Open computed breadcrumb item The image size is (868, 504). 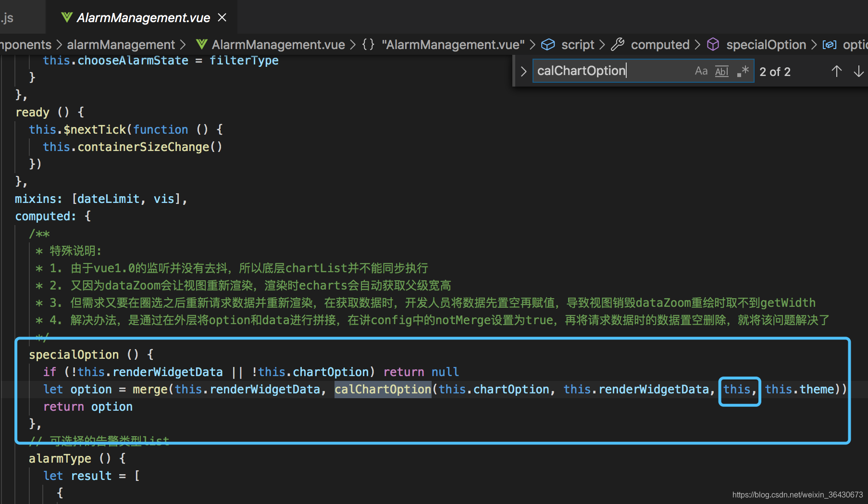click(x=660, y=45)
